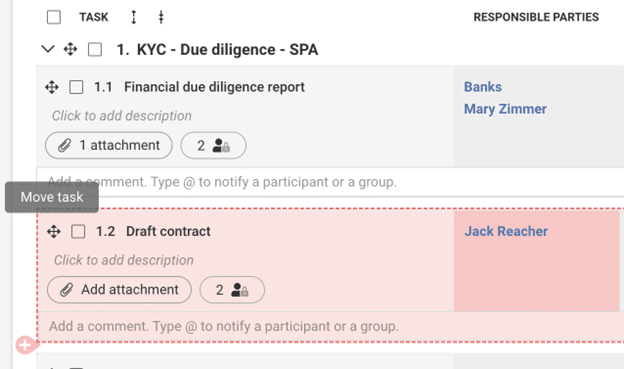The height and width of the screenshot is (369, 624).
Task: Collapse the KYC - Due diligence section chevron
Action: pos(48,49)
